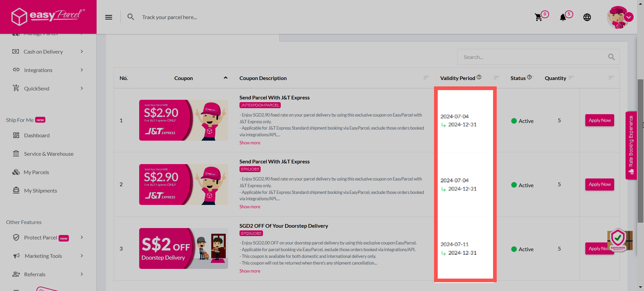The width and height of the screenshot is (644, 291).
Task: Expand the QuickSend submenu chevron
Action: click(x=82, y=88)
